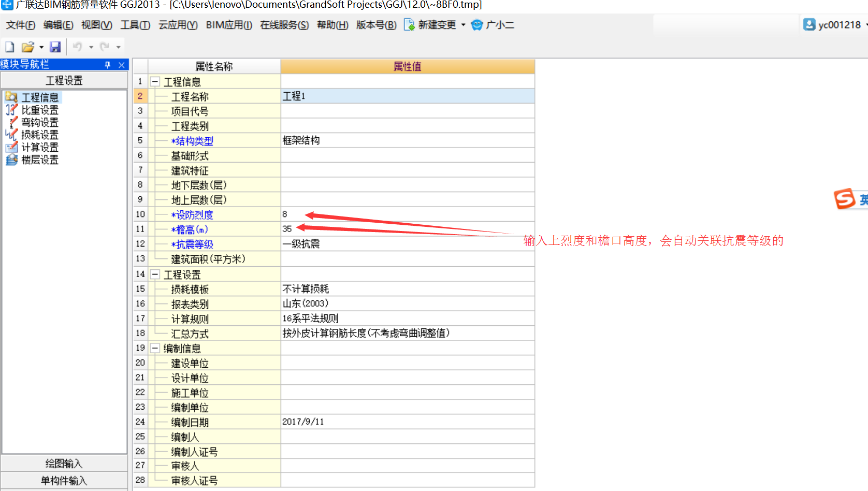The width and height of the screenshot is (868, 491).
Task: Collapse the 工程信息 group in row 1
Action: click(x=155, y=81)
